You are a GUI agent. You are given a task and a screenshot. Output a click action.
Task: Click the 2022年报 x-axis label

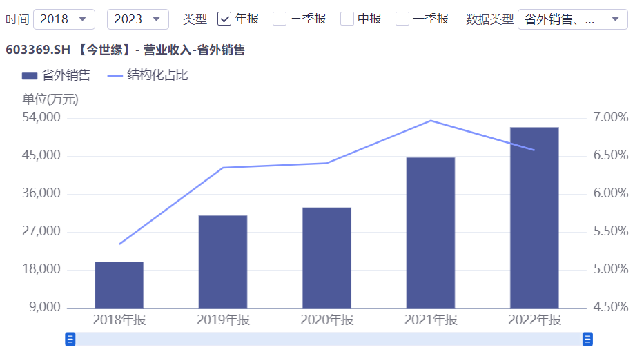pos(534,320)
